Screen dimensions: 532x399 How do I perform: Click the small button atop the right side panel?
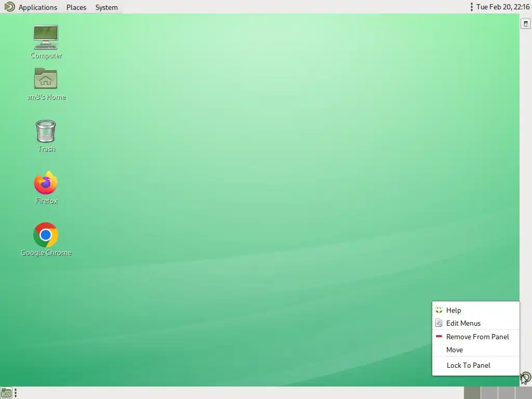coord(526,23)
